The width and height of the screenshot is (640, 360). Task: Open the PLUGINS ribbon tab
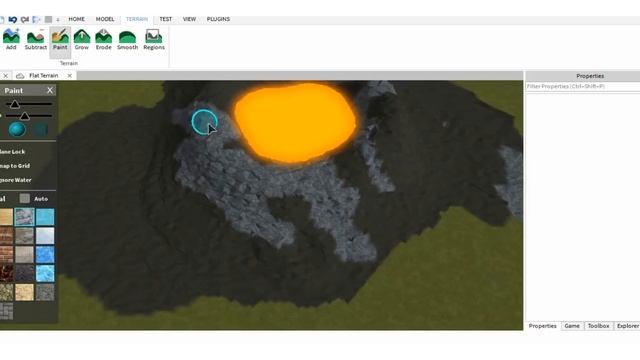[218, 19]
